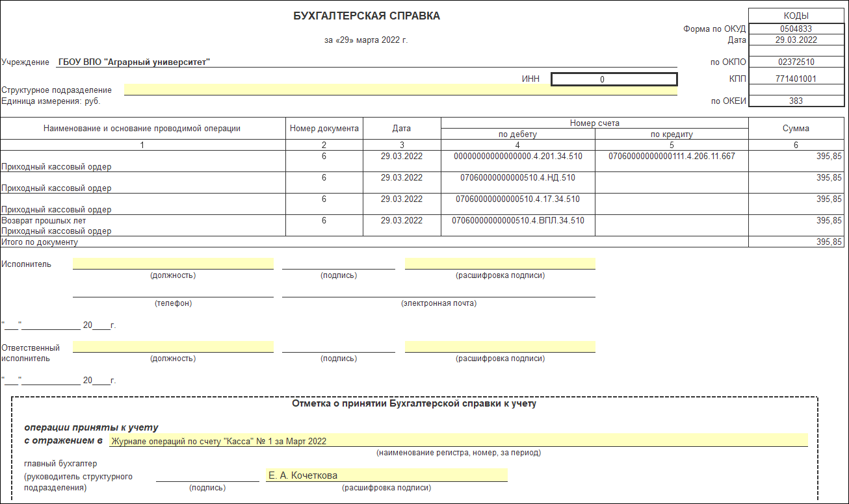Click the ИНН input field containing 0
Image resolution: width=849 pixels, height=504 pixels.
[614, 79]
